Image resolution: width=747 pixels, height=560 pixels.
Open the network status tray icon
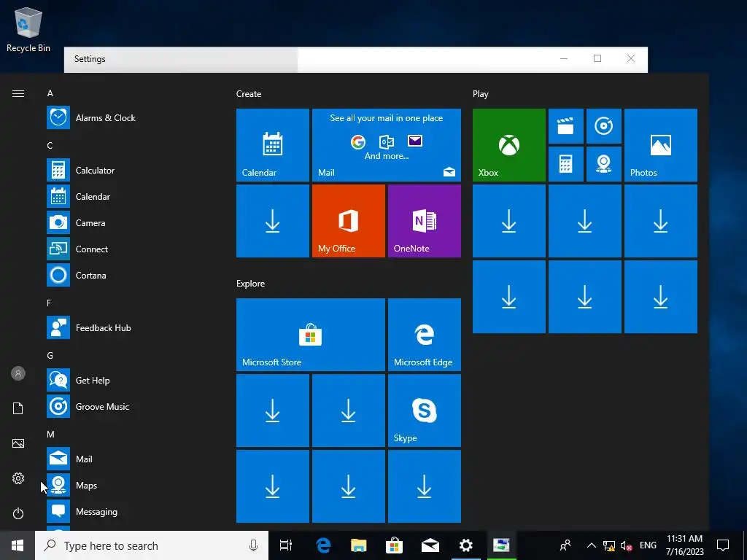[609, 545]
